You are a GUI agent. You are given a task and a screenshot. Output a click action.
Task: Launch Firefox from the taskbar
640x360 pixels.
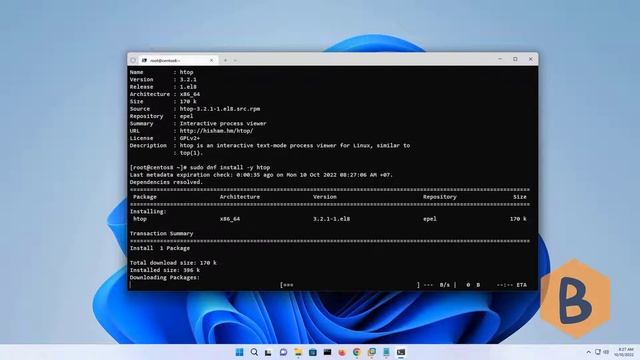point(342,352)
